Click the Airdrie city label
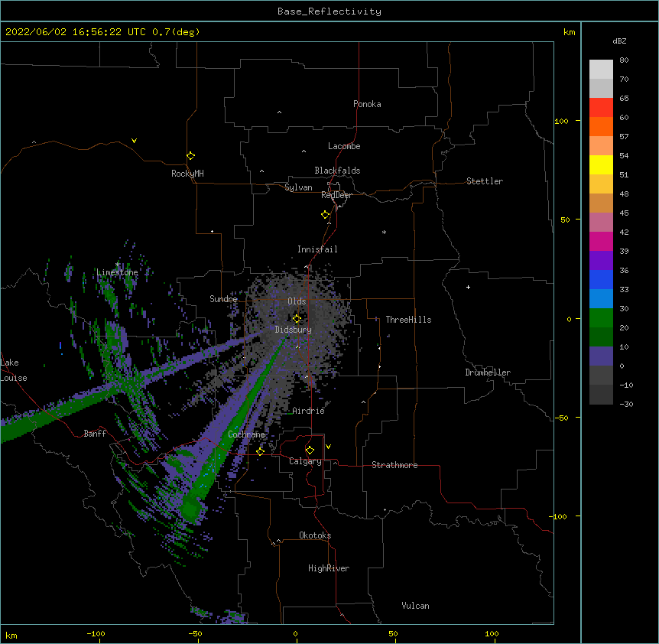Image resolution: width=659 pixels, height=644 pixels. tap(309, 411)
